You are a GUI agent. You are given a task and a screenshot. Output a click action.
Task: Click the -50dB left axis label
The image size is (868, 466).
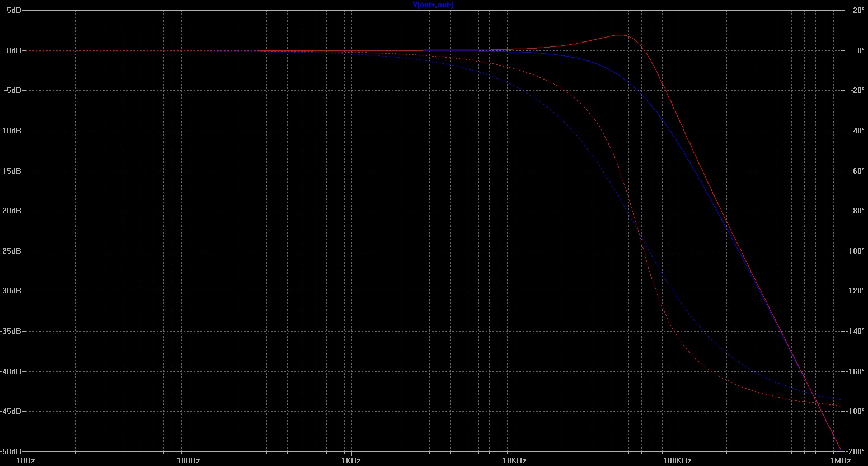tap(11, 451)
